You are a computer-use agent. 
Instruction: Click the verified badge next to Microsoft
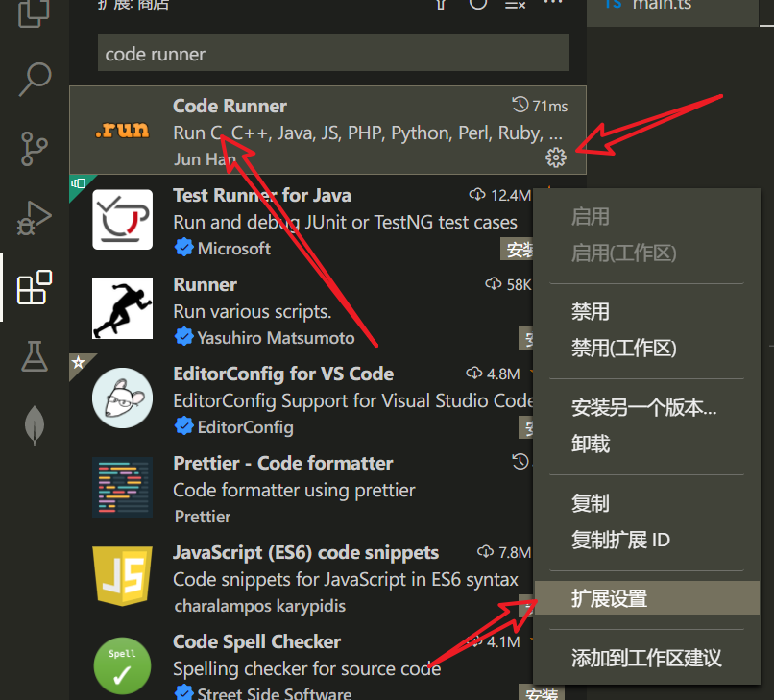pos(184,248)
